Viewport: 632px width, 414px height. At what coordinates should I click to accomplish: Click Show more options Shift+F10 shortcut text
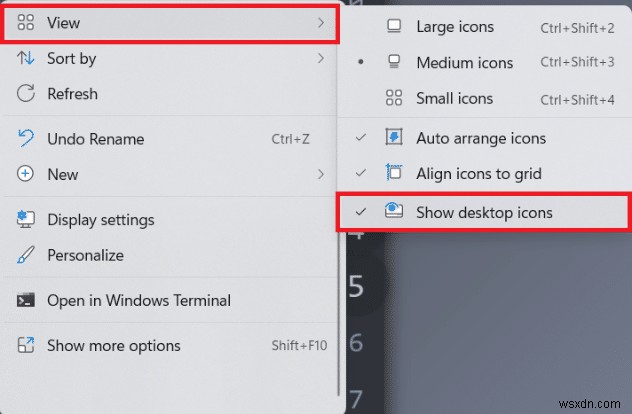pyautogui.click(x=298, y=346)
